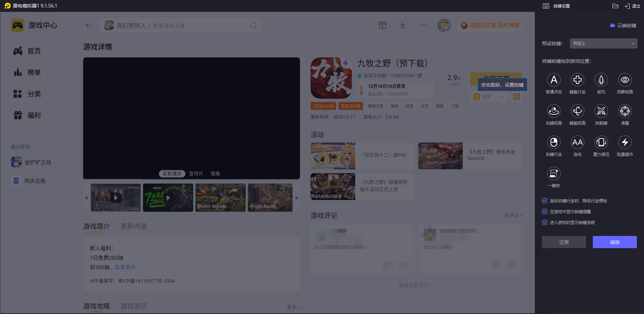Viewport: 644px width, 314px height.
Task: Toggle 鼠标右键行走时，降低行走惯性 checkbox
Action: point(545,201)
